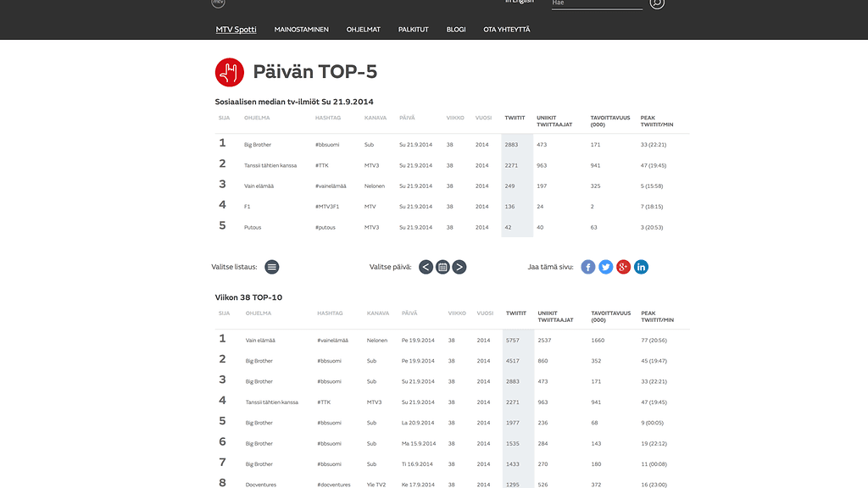
Task: Open the Mainostaminen menu item
Action: [x=301, y=30]
